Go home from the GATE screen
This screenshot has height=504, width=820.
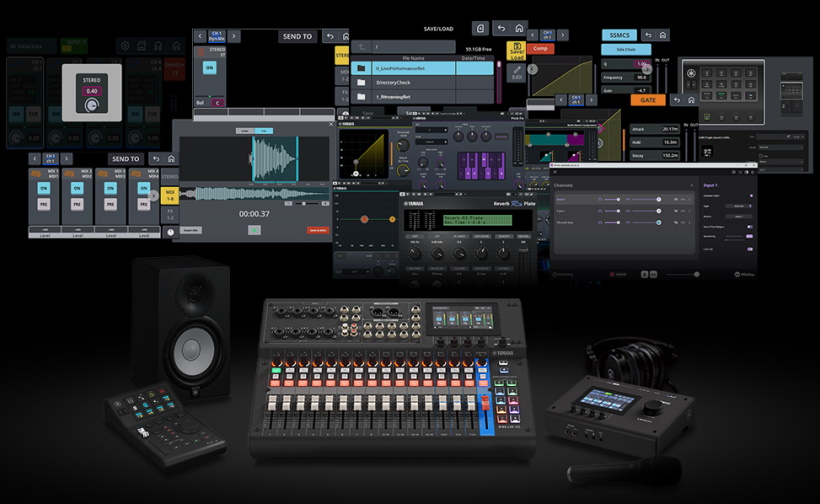(x=691, y=100)
